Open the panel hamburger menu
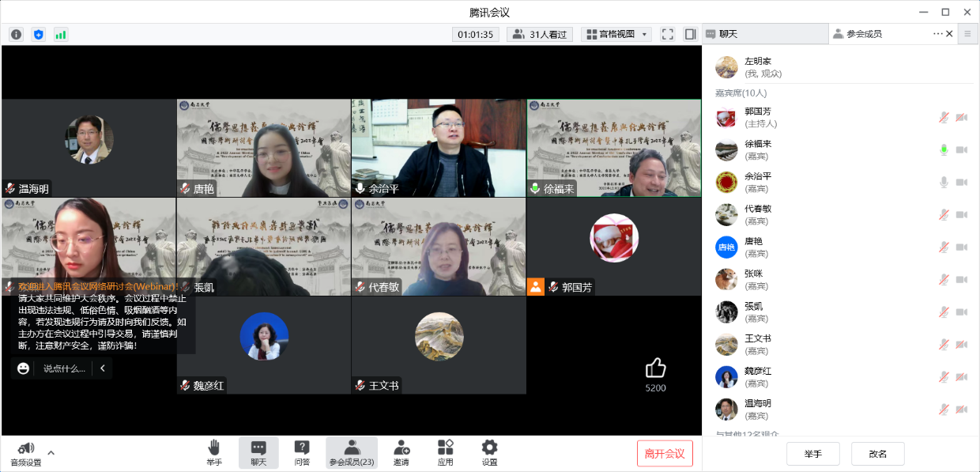 pos(967,34)
